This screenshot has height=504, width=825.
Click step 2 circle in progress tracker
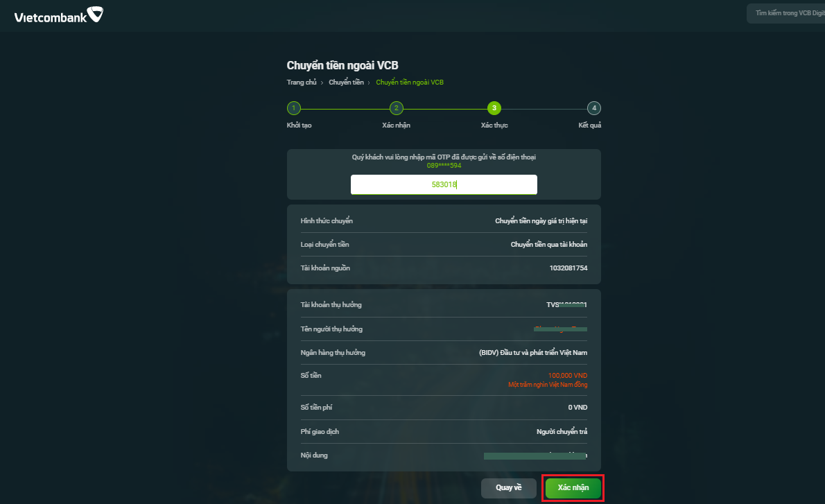[x=396, y=108]
